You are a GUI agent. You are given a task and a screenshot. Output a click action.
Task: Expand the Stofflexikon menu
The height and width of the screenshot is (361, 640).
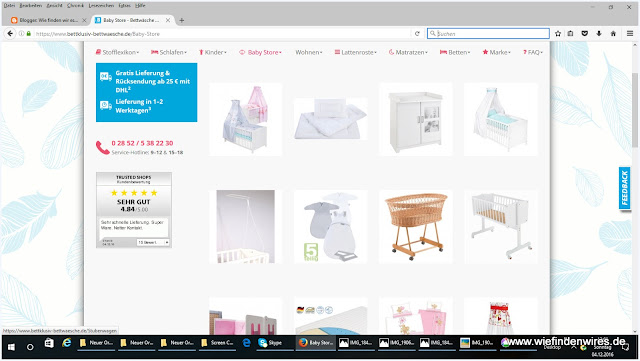pyautogui.click(x=118, y=52)
